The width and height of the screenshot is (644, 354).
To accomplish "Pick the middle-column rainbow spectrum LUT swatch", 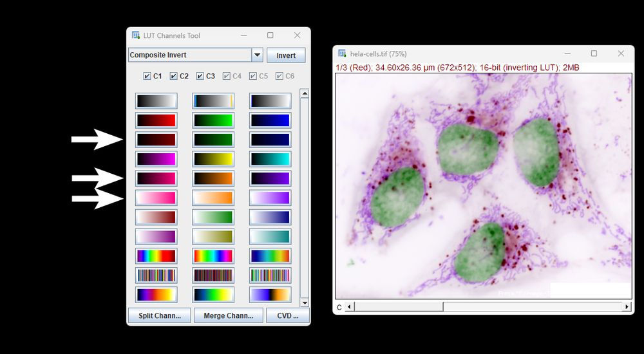I will point(213,256).
